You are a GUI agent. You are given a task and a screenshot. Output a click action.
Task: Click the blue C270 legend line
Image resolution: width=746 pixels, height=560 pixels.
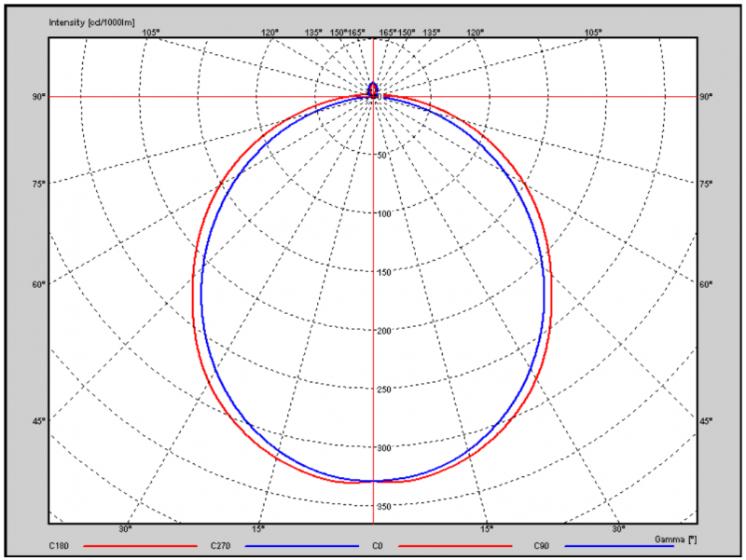tap(302, 546)
